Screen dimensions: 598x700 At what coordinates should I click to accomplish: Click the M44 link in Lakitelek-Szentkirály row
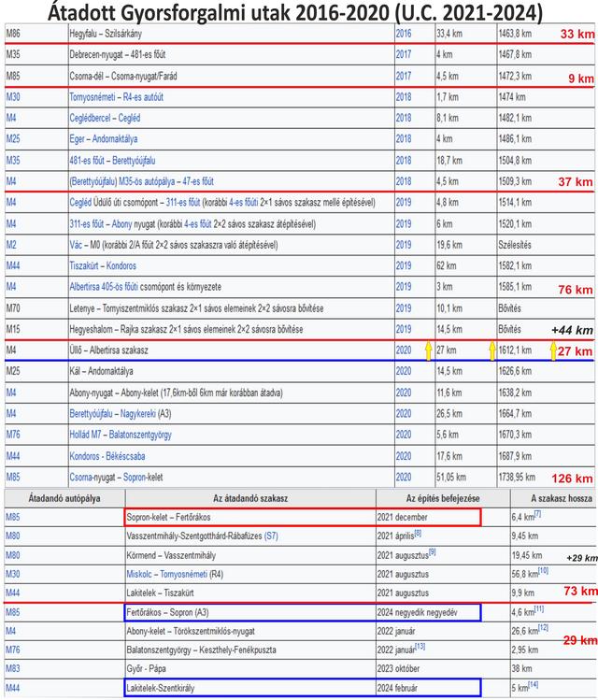[13, 688]
